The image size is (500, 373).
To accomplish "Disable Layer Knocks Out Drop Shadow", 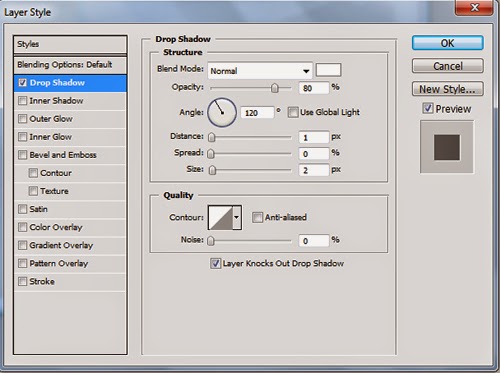I will pyautogui.click(x=215, y=263).
